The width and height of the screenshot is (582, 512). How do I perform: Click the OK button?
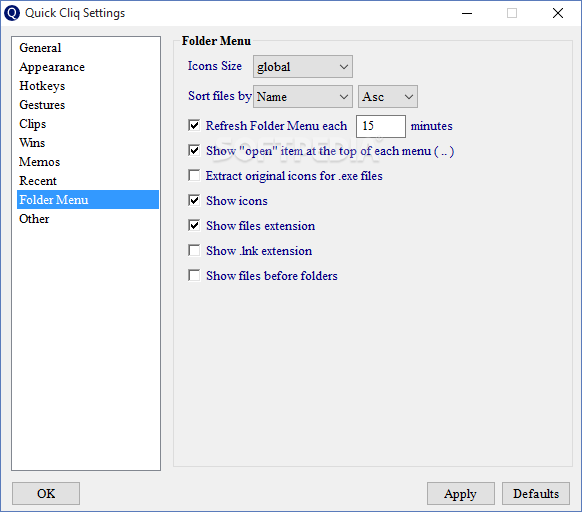pos(46,493)
